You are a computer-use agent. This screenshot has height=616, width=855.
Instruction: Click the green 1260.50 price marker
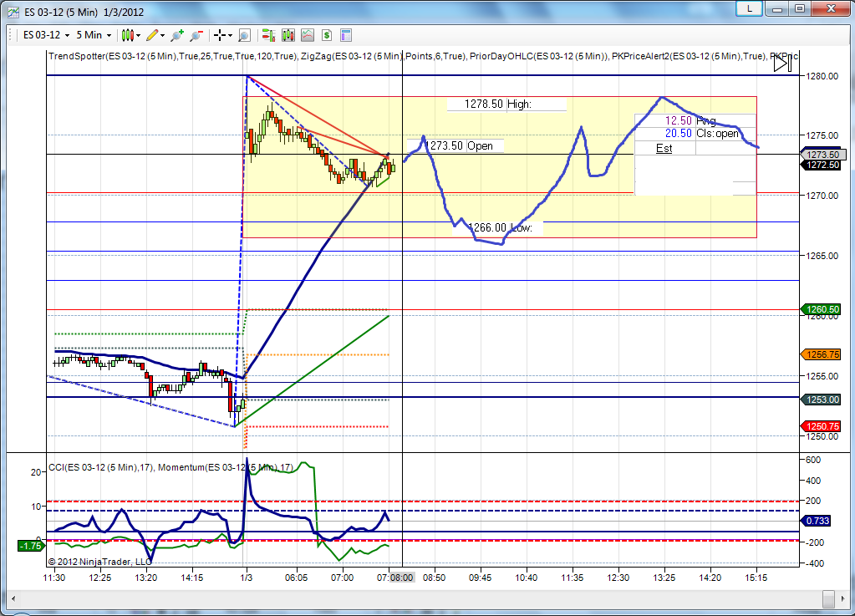(x=822, y=309)
